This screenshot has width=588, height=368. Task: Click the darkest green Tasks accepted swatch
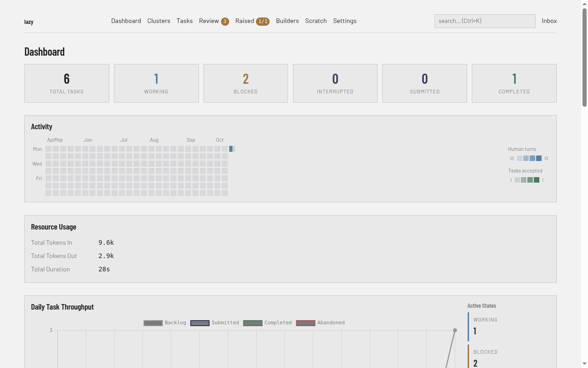pyautogui.click(x=537, y=180)
